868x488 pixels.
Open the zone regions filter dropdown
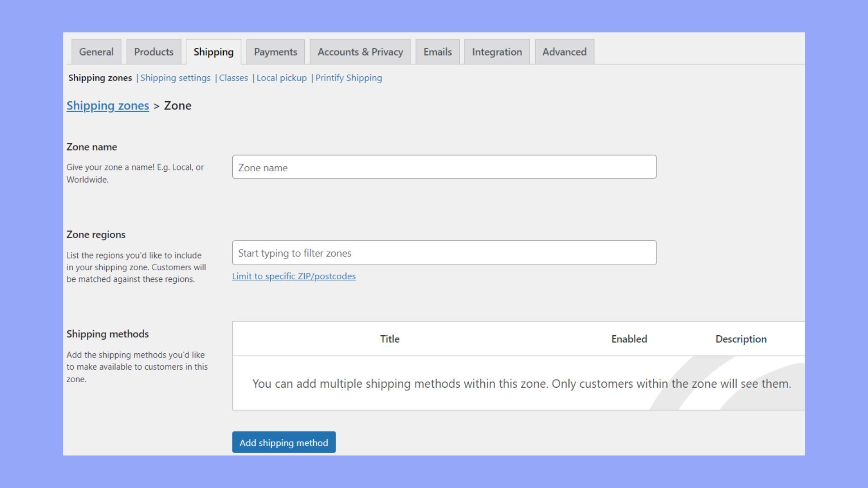444,253
